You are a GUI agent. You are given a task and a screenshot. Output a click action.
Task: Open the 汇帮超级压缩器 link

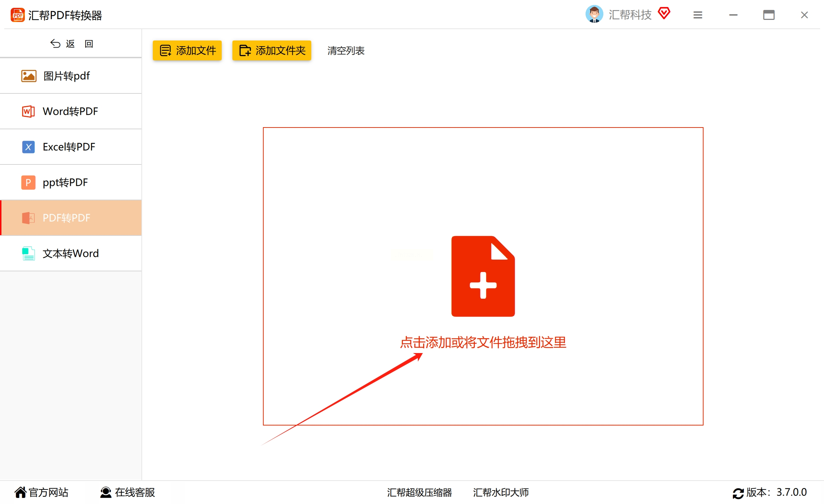pyautogui.click(x=419, y=492)
